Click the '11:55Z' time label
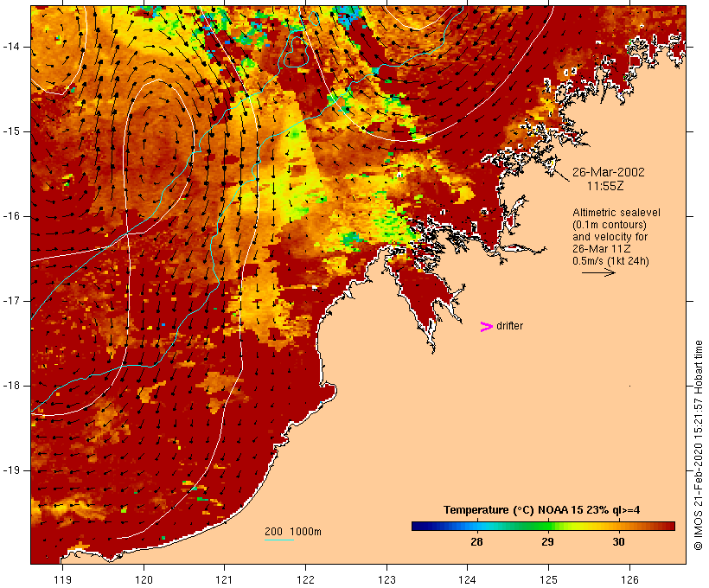 click(605, 186)
